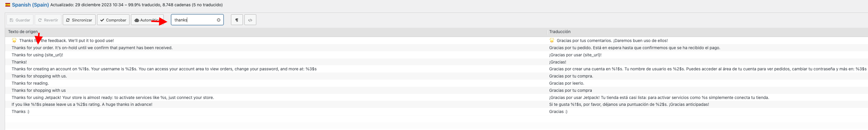
Task: Click the Automático robot translate button
Action: [147, 20]
